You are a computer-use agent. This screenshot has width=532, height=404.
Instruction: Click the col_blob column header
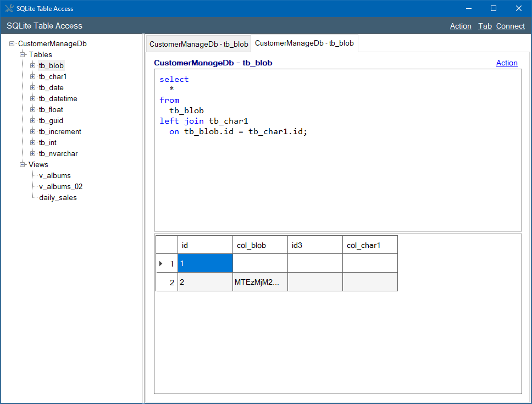pyautogui.click(x=261, y=245)
